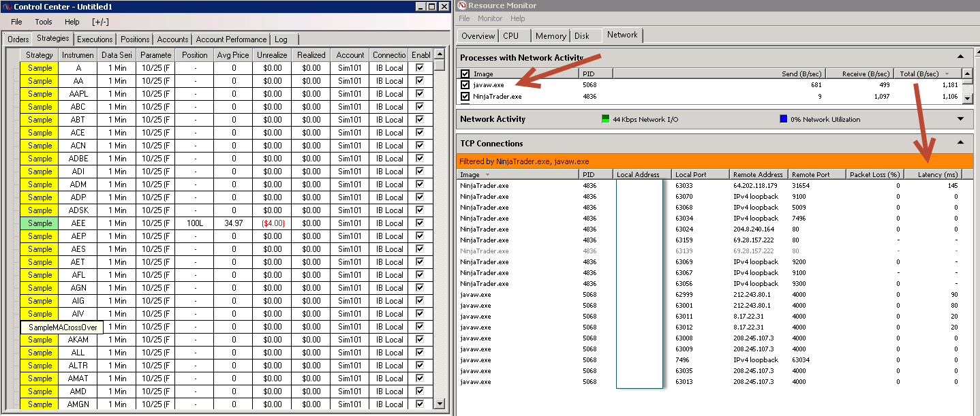This screenshot has width=980, height=416.
Task: Click the Avg Price column header
Action: pyautogui.click(x=233, y=55)
